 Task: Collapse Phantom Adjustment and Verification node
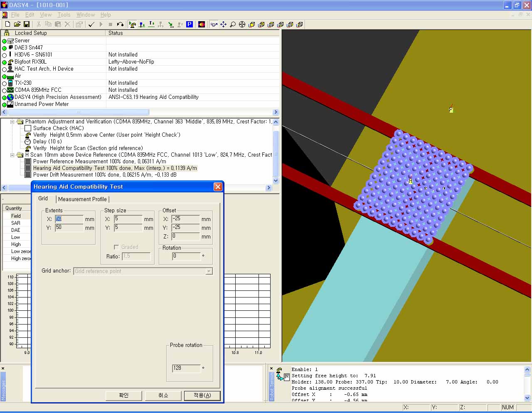[x=12, y=122]
